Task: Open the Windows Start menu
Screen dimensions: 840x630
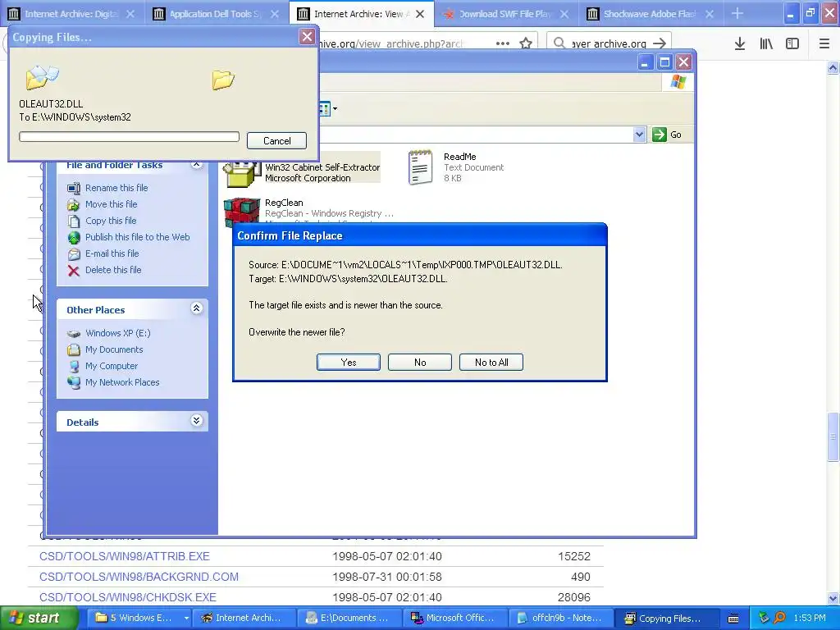Action: tap(39, 619)
